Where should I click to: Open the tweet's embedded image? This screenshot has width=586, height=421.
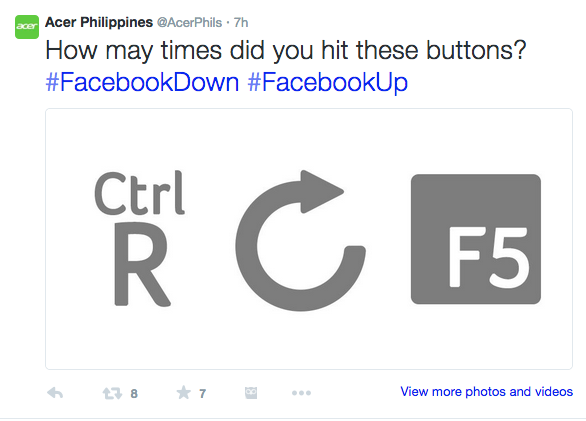309,239
